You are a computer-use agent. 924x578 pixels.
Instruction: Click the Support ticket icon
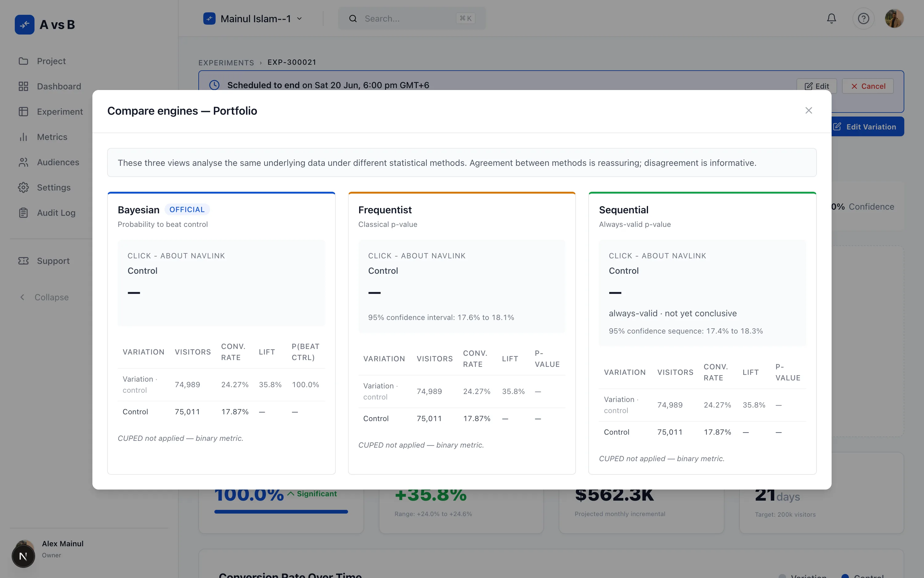23,261
